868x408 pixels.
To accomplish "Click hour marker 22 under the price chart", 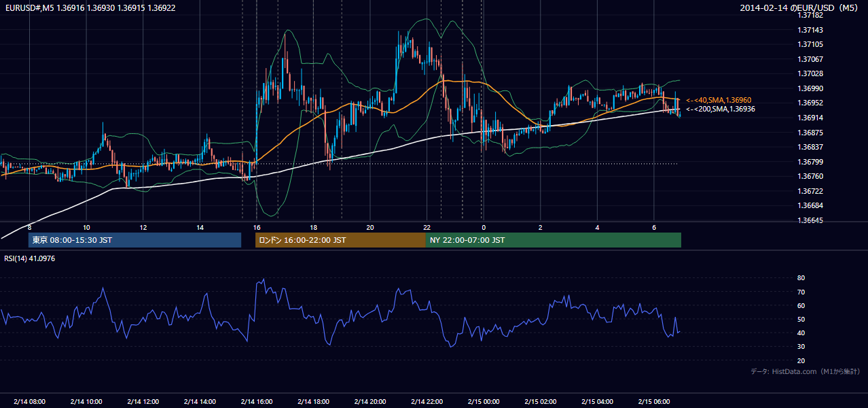I will tap(427, 227).
